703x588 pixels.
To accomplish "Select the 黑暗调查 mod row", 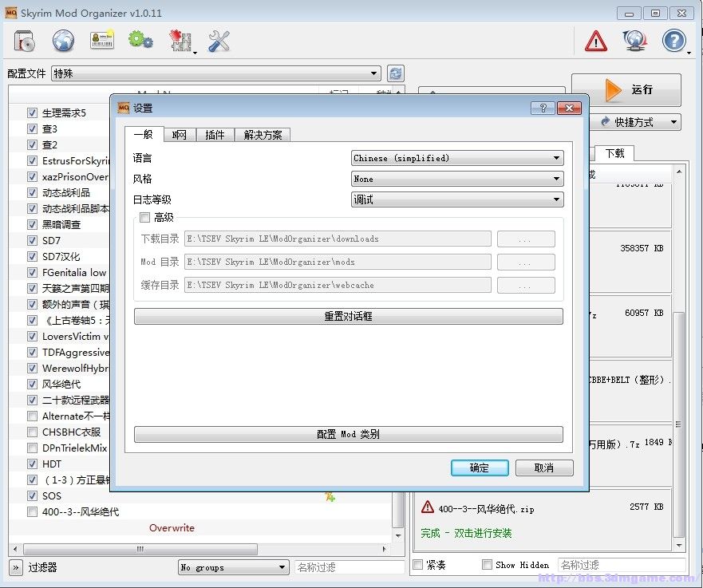I will click(x=61, y=224).
